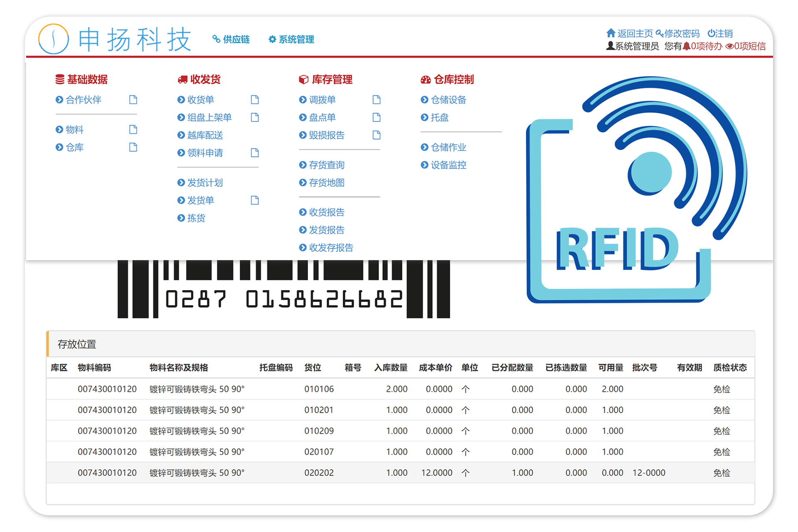
Task: Open 越库配送 menu item
Action: [x=200, y=135]
